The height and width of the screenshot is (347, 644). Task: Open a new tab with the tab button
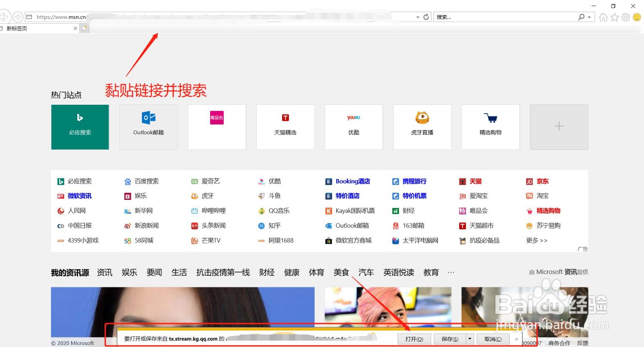pyautogui.click(x=84, y=28)
